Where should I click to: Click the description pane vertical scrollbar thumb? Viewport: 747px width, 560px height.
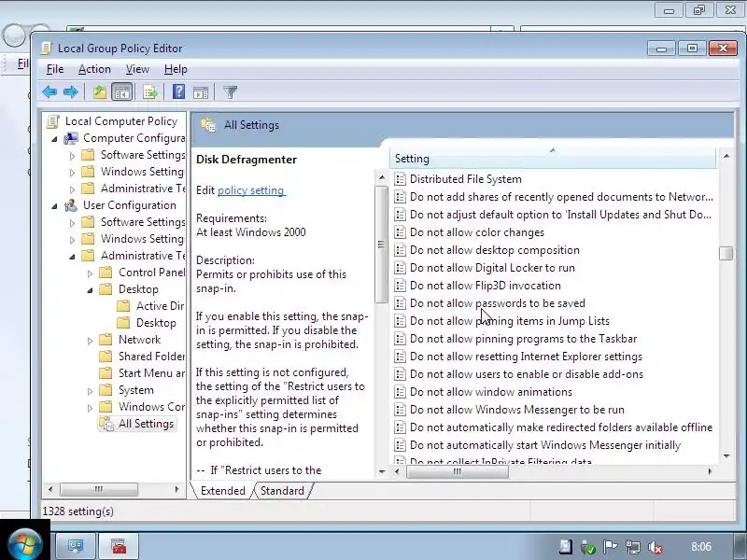[x=381, y=245]
